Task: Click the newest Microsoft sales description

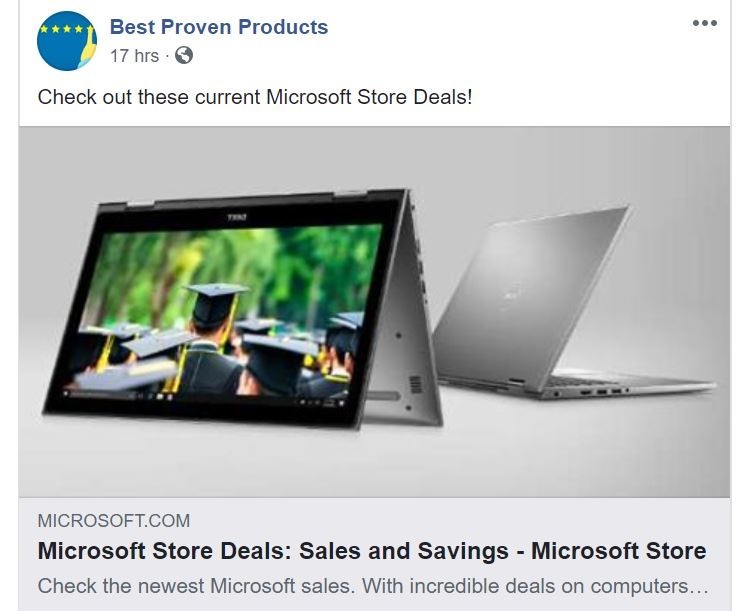Action: [x=373, y=586]
